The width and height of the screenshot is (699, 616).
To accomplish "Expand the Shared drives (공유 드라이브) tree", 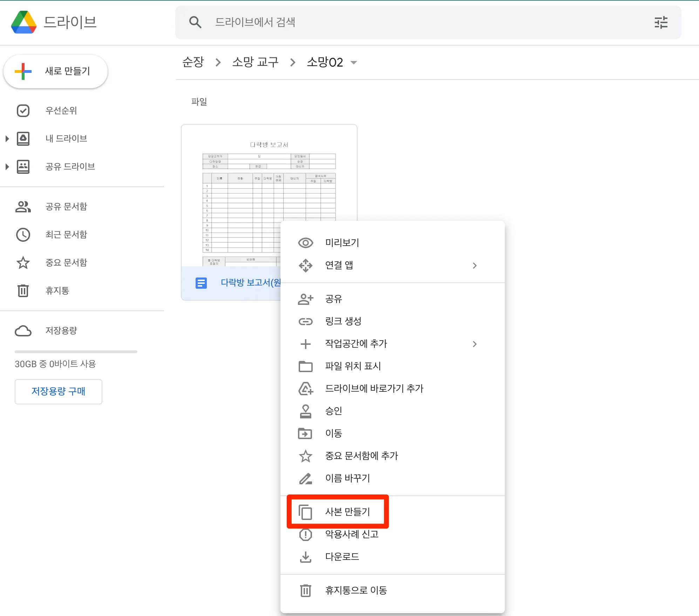I will pyautogui.click(x=7, y=167).
